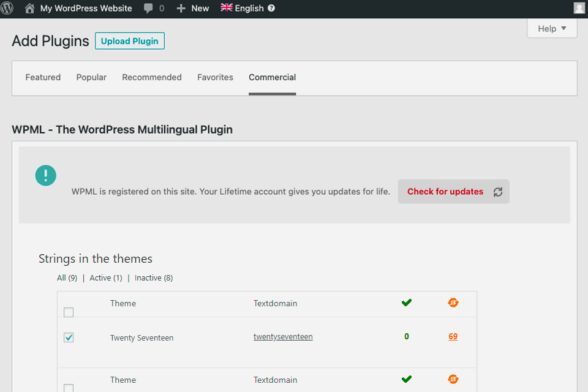Open the New content menu
Screen dimensions: 588x392
(200, 8)
